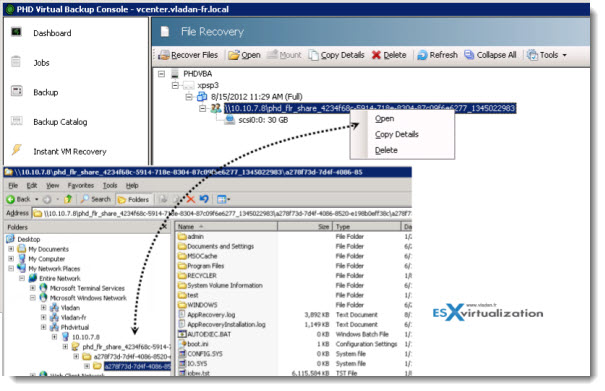Select the System Volume Information folder

point(225,286)
